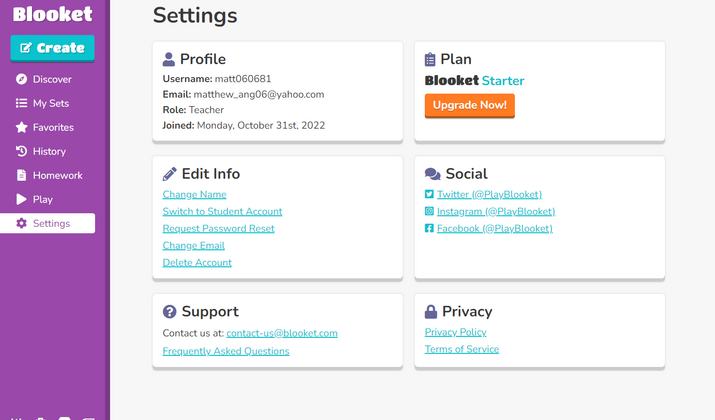Click the orange Upgrade Now! button
Viewport: 715px width, 420px height.
470,105
